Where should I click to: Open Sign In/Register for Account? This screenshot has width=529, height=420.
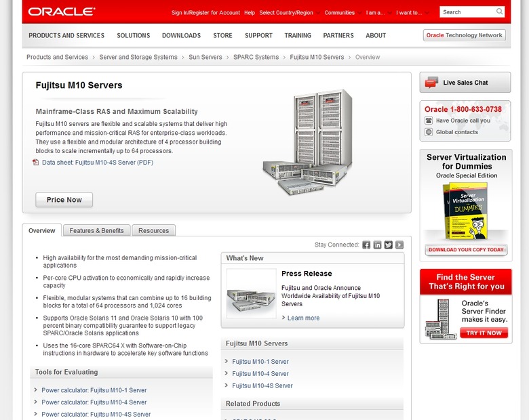point(205,12)
